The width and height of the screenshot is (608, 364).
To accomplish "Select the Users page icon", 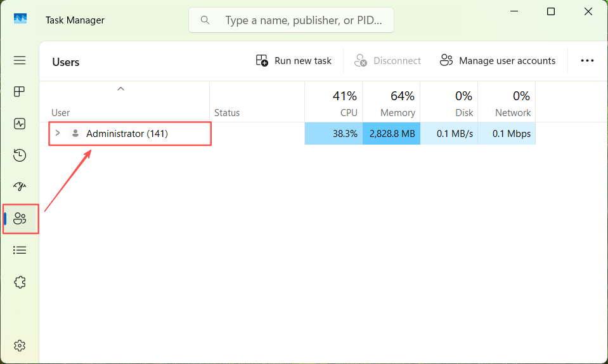I will tap(20, 219).
